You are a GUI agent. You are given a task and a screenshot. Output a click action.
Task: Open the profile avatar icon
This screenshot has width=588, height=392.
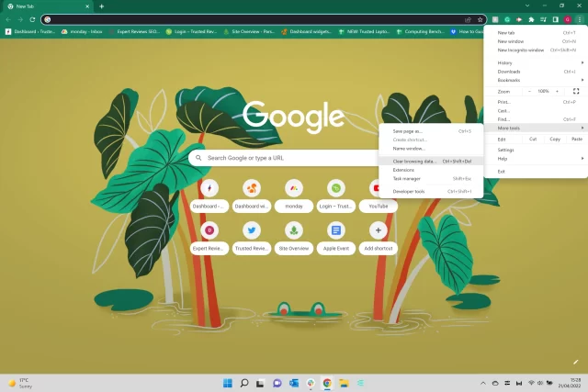pyautogui.click(x=568, y=19)
